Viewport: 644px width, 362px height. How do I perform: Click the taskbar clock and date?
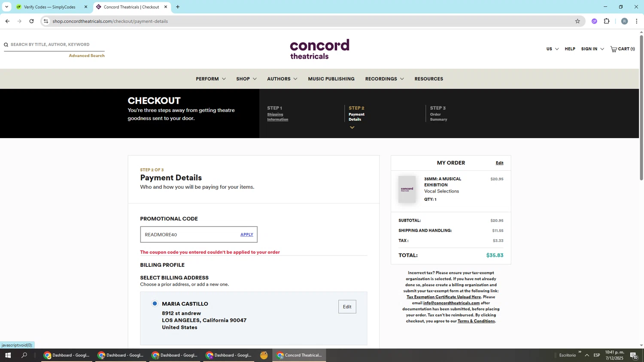[x=614, y=355]
